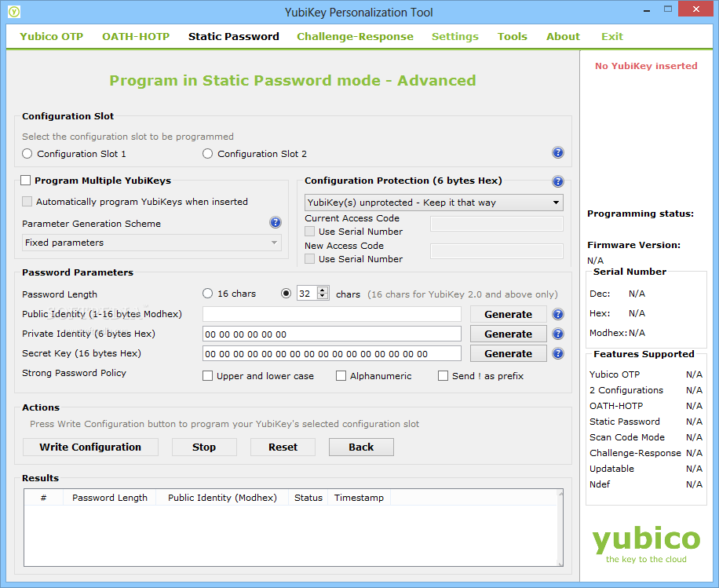Click the 'Firmware Version:' label
The width and height of the screenshot is (719, 588).
[x=633, y=245]
